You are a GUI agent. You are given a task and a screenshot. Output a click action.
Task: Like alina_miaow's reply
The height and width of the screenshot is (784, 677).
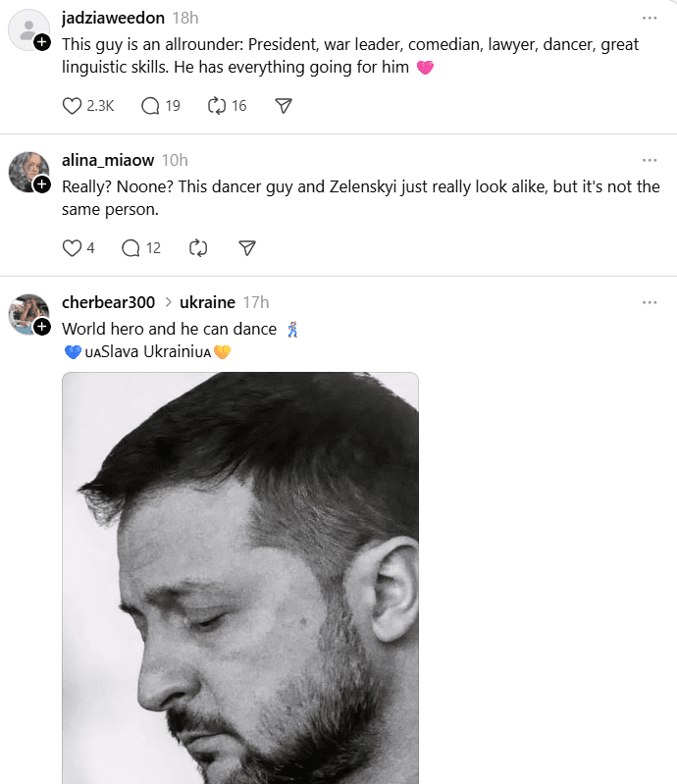point(73,248)
